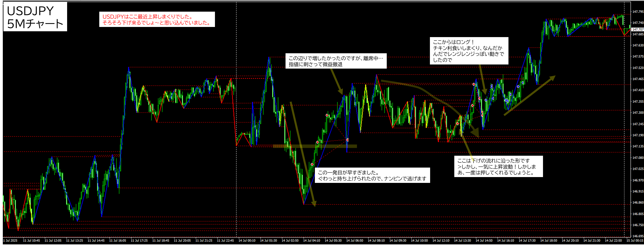The height and width of the screenshot is (245, 644).
Task: Click time axis label 11 Jul 17:25
Action: [x=139, y=240]
